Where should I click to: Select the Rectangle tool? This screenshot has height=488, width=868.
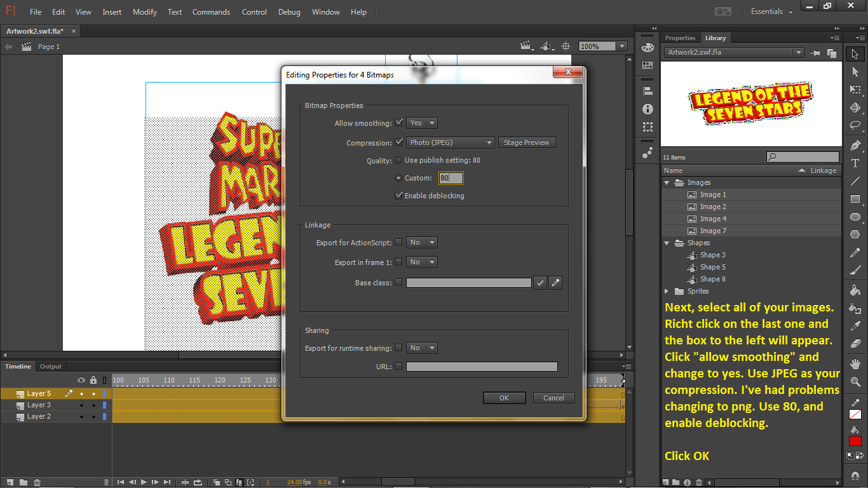[x=855, y=199]
